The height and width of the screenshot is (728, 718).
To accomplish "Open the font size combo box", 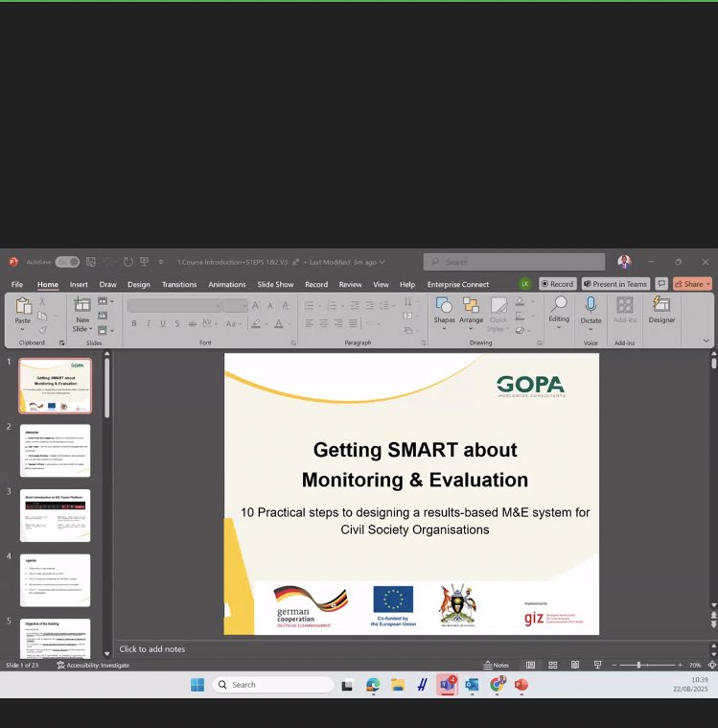I will [235, 306].
